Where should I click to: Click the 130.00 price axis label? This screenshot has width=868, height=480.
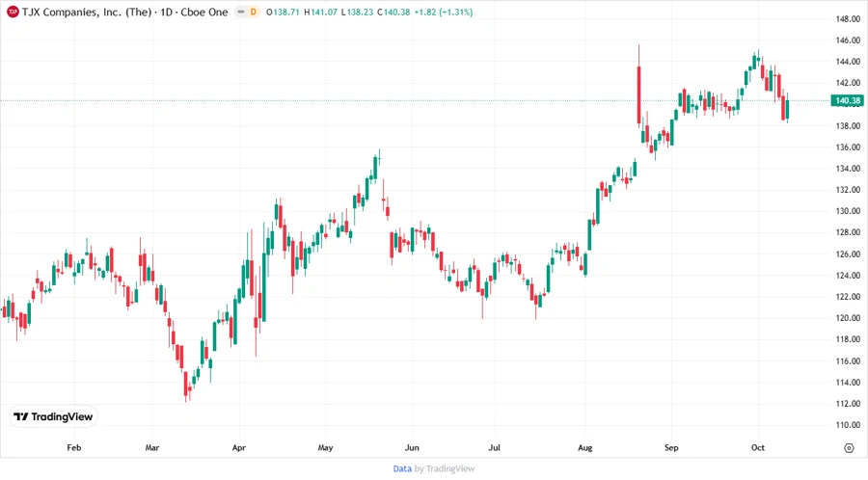point(848,211)
